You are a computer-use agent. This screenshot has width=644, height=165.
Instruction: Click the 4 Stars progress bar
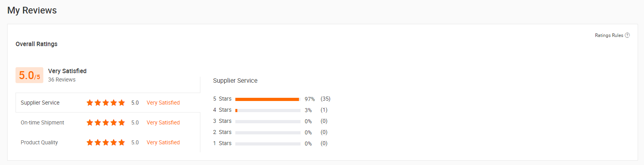pos(268,110)
